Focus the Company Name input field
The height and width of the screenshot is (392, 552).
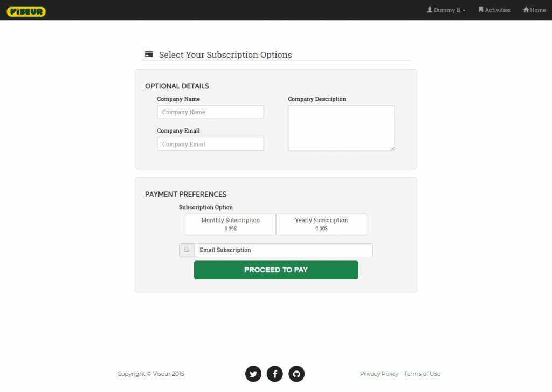[x=210, y=112]
